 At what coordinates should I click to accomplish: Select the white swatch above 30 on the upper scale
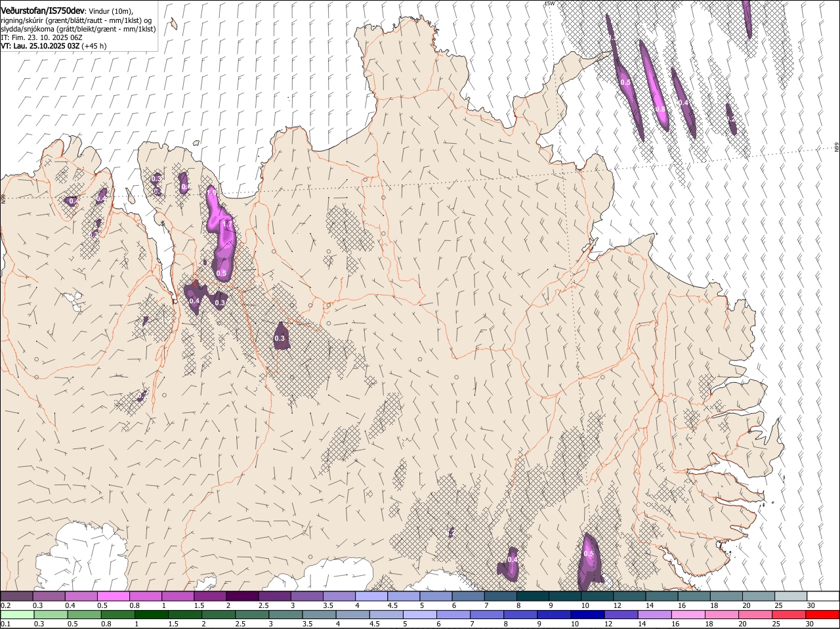tap(824, 596)
